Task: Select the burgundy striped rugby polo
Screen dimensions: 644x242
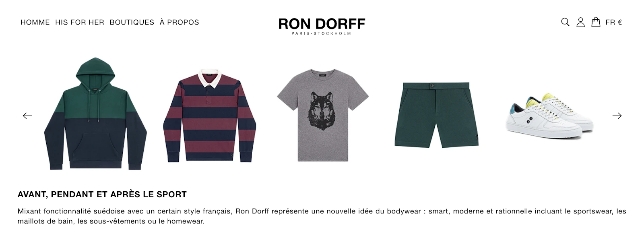Action: [x=210, y=116]
